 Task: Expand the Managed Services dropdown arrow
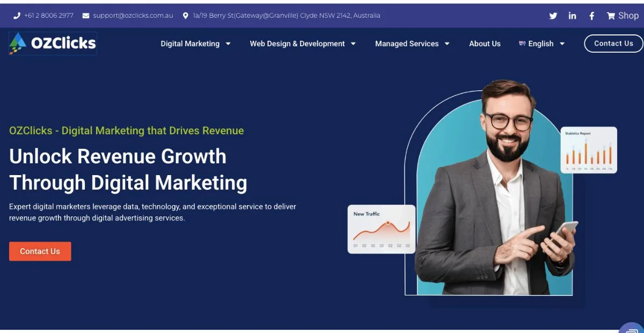pyautogui.click(x=447, y=44)
